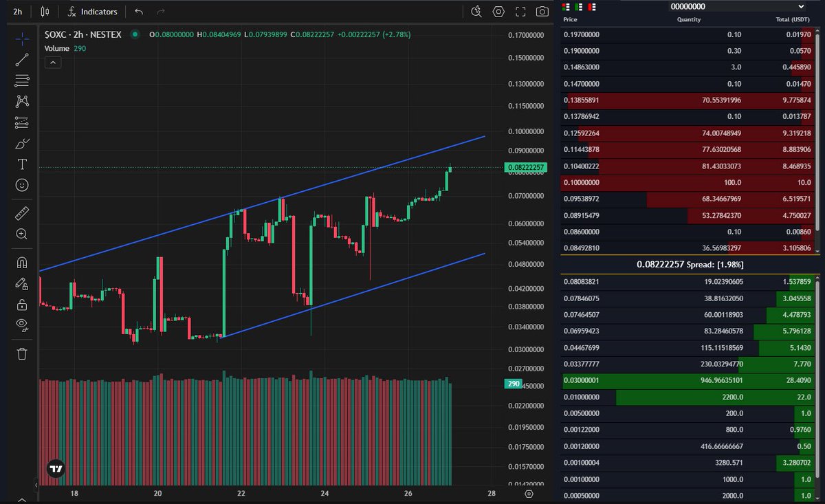The width and height of the screenshot is (825, 504).
Task: Click the TradingView logo
Action: pos(56,468)
